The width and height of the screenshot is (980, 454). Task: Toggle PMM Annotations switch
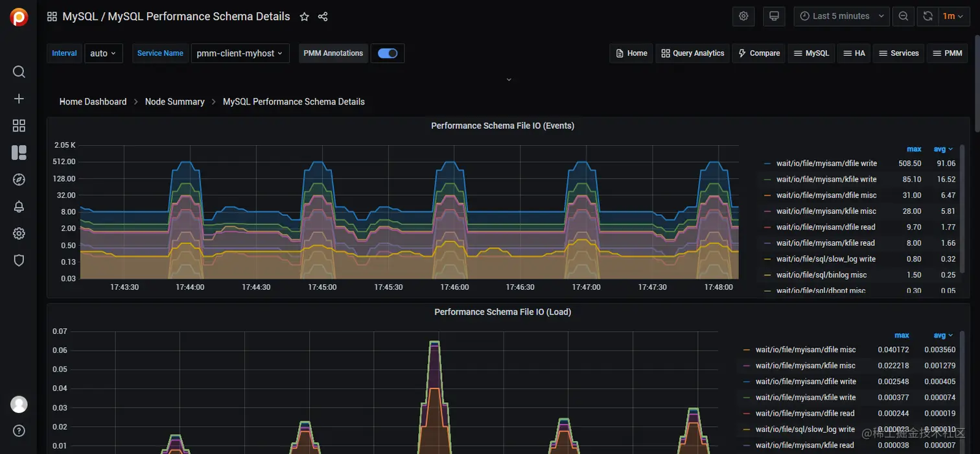[x=388, y=53]
